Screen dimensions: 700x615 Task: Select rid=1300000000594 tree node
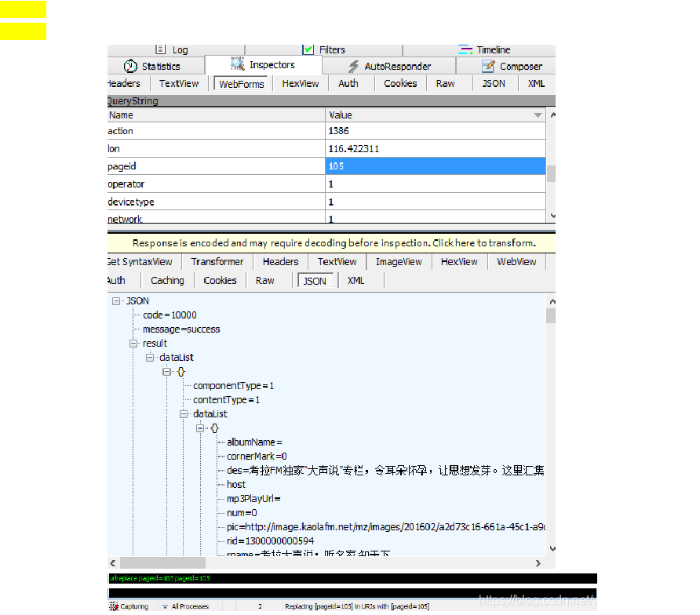[x=271, y=541]
